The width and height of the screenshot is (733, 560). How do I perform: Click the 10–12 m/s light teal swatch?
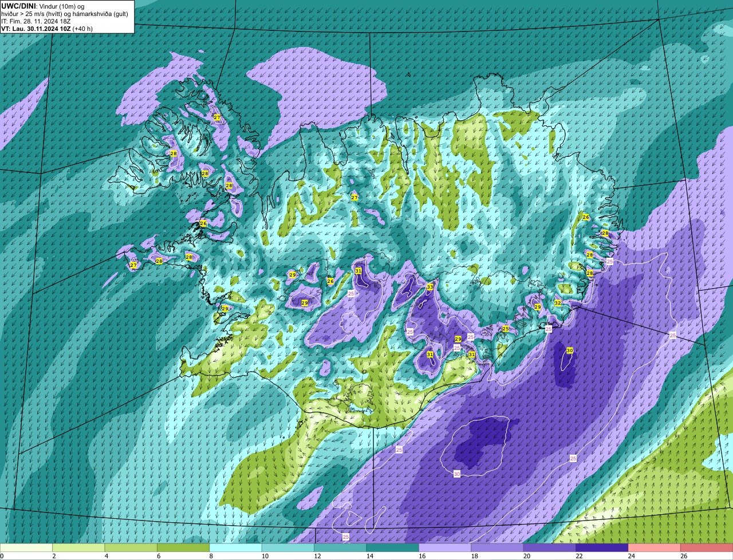coord(288,548)
